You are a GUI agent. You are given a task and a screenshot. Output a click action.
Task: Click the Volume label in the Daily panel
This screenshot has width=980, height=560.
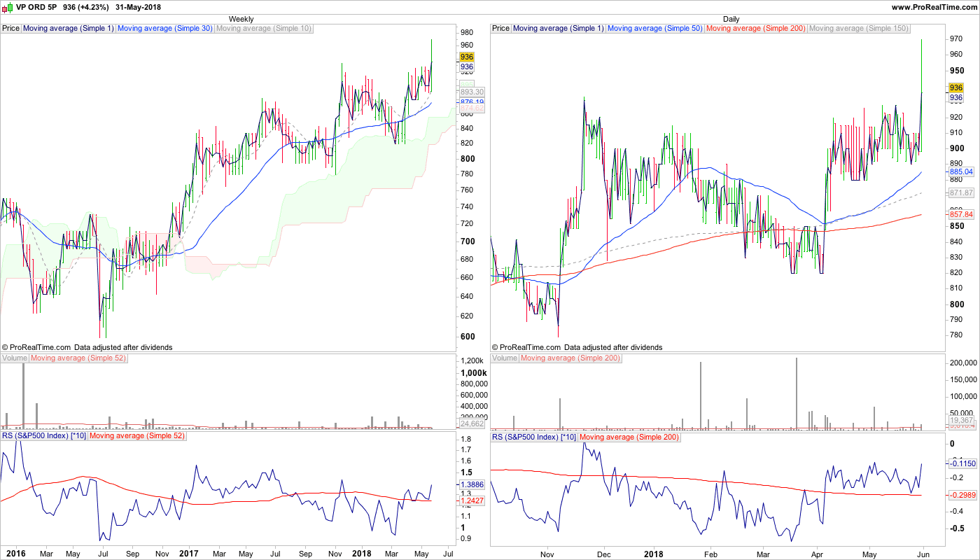point(505,358)
